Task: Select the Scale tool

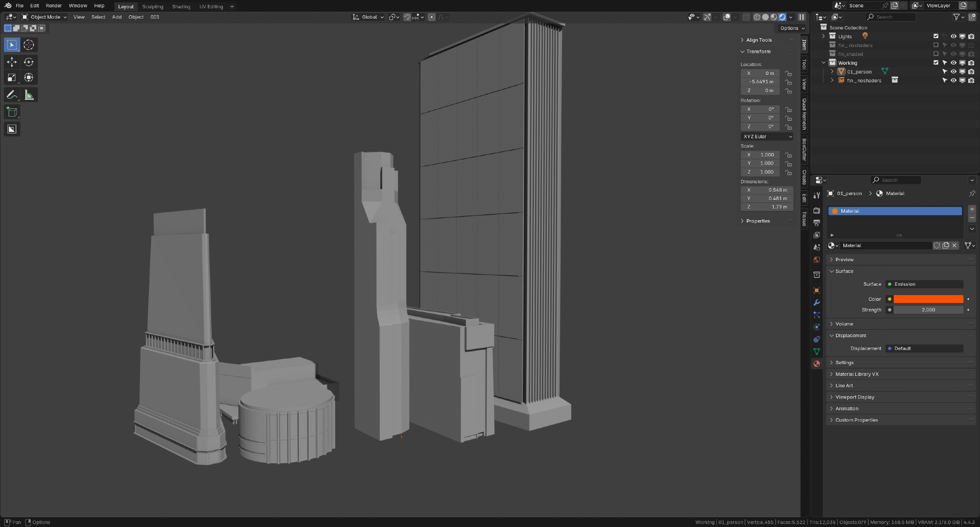Action: tap(12, 77)
